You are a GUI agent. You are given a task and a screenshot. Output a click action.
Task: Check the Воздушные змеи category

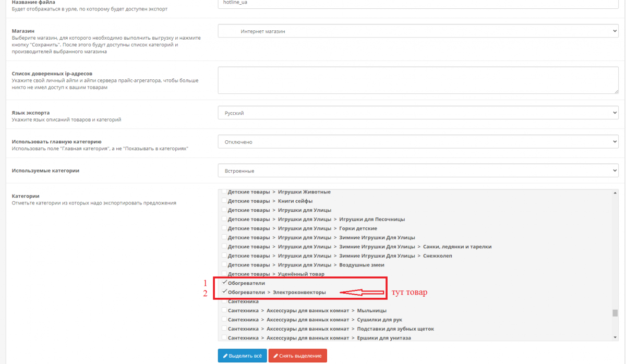coord(225,265)
